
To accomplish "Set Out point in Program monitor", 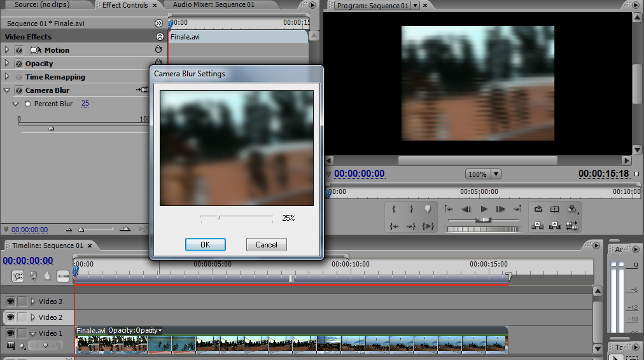I will pyautogui.click(x=411, y=209).
